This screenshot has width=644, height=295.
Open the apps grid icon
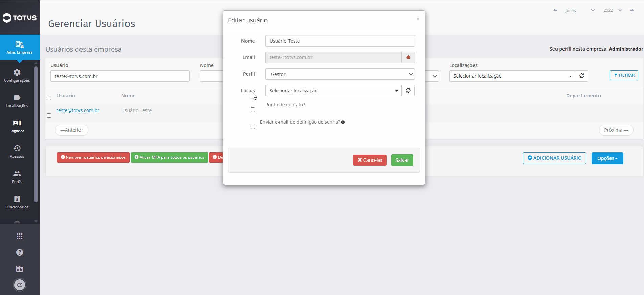pyautogui.click(x=20, y=236)
